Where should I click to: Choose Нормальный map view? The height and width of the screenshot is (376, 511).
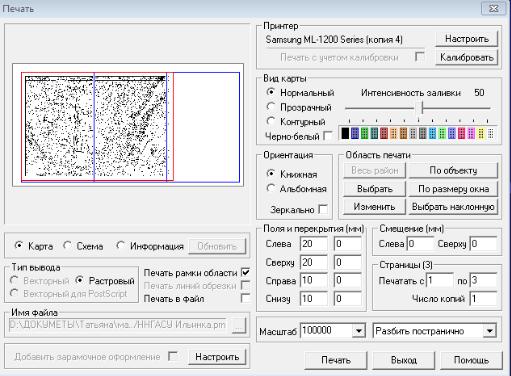point(271,92)
